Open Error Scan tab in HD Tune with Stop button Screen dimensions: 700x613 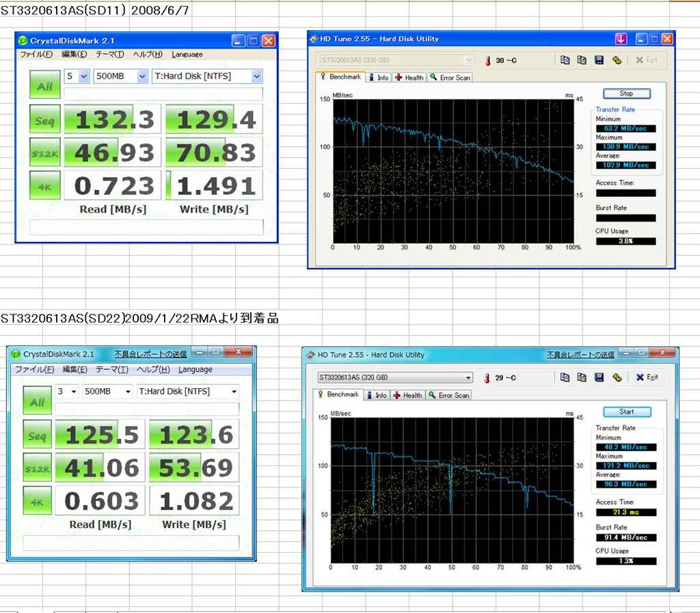[450, 78]
